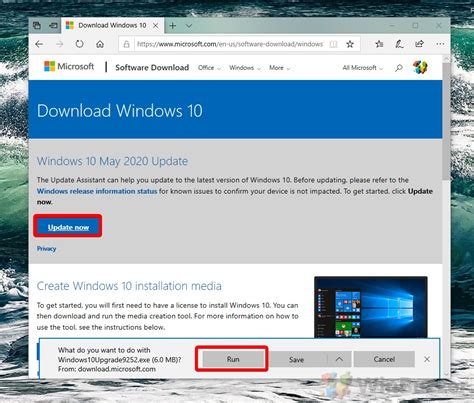Click the Windows 10 May 2020 Update heading
This screenshot has width=474, height=403.
[112, 161]
